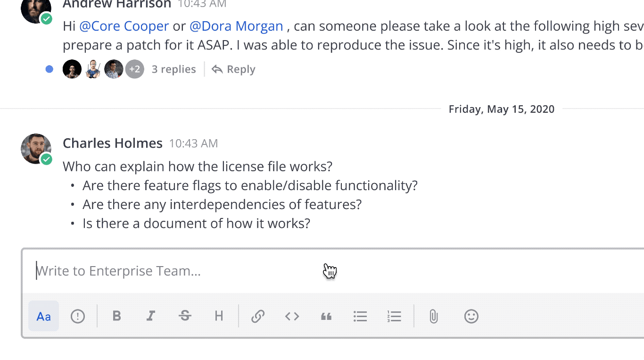
Task: Expand the 3 replies thread
Action: click(x=173, y=69)
